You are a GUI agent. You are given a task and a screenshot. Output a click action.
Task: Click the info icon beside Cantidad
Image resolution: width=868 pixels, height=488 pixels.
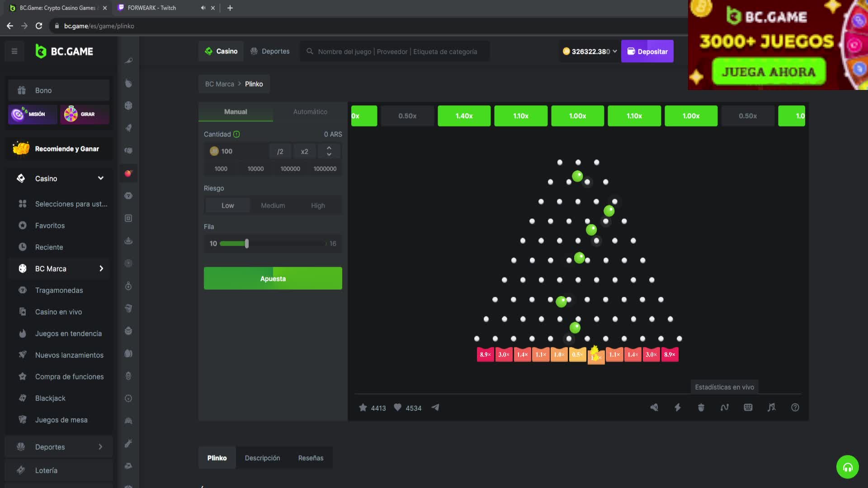tap(236, 134)
